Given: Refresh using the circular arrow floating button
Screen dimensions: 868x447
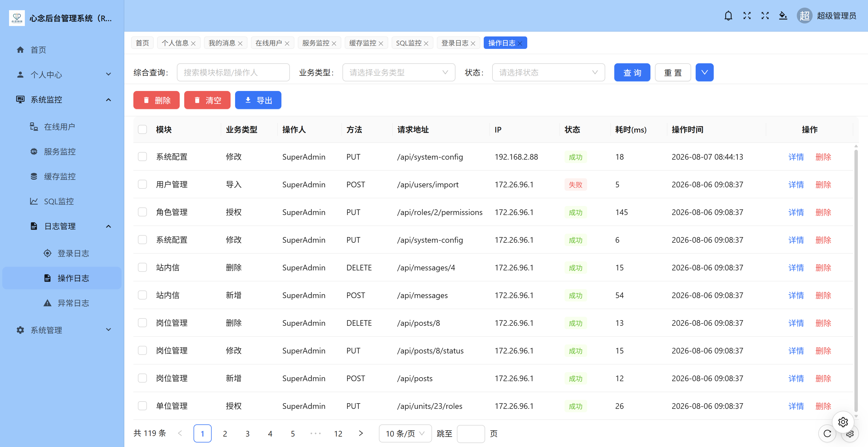Looking at the screenshot, I should point(827,433).
